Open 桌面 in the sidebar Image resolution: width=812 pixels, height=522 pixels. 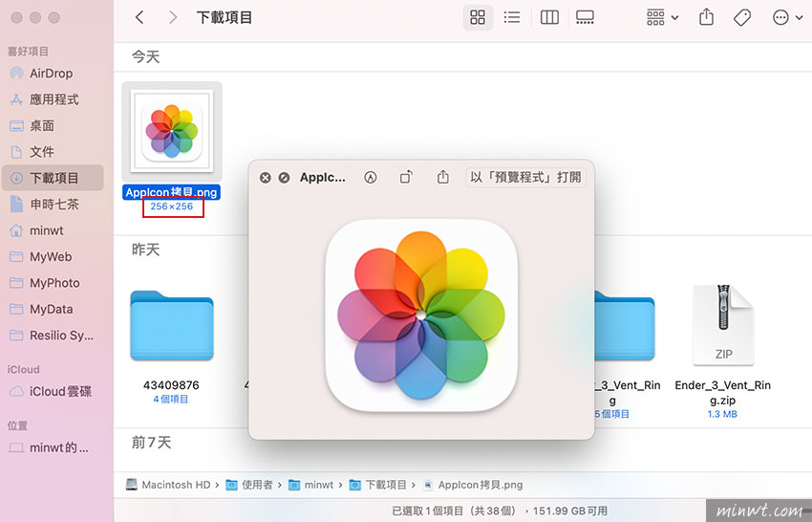point(53,125)
